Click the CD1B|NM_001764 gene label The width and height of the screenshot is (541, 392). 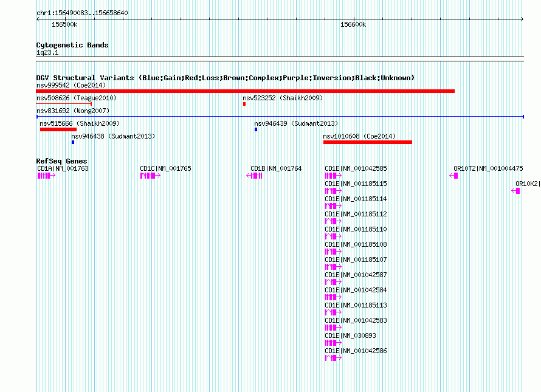click(x=276, y=168)
